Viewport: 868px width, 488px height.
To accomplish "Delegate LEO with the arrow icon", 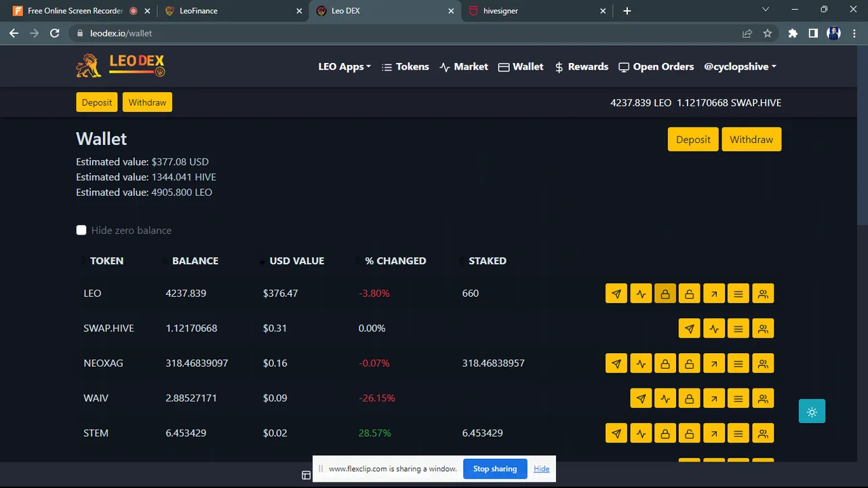I will pos(714,293).
